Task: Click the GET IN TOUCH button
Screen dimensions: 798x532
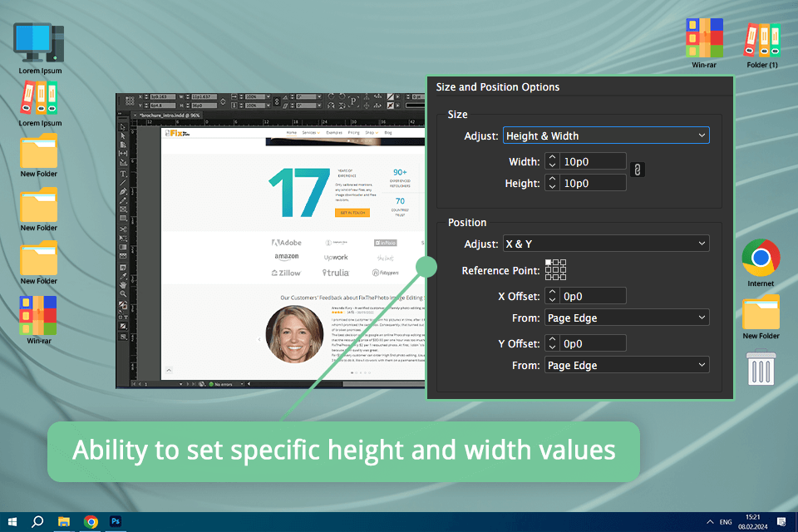Action: pos(352,212)
